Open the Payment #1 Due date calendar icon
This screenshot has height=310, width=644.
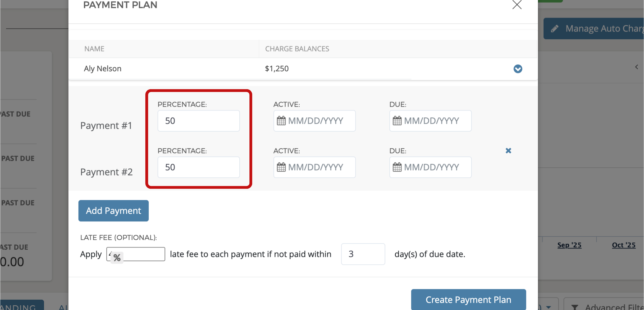pyautogui.click(x=397, y=121)
